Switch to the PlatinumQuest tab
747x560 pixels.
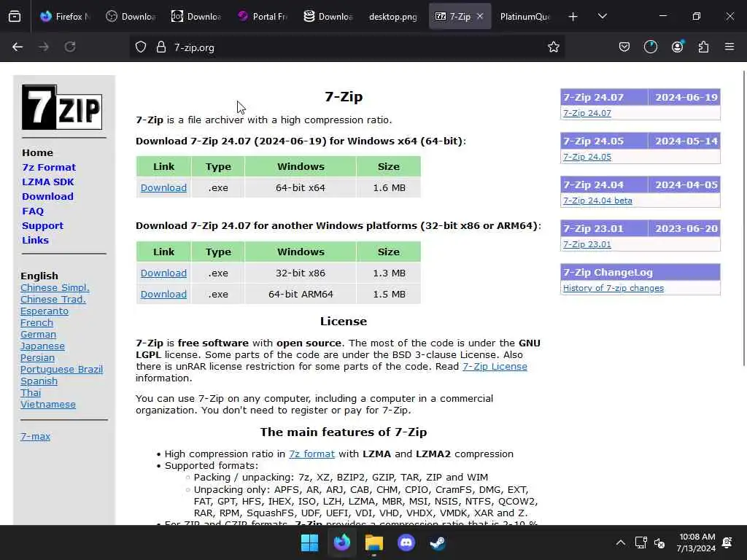click(x=525, y=17)
